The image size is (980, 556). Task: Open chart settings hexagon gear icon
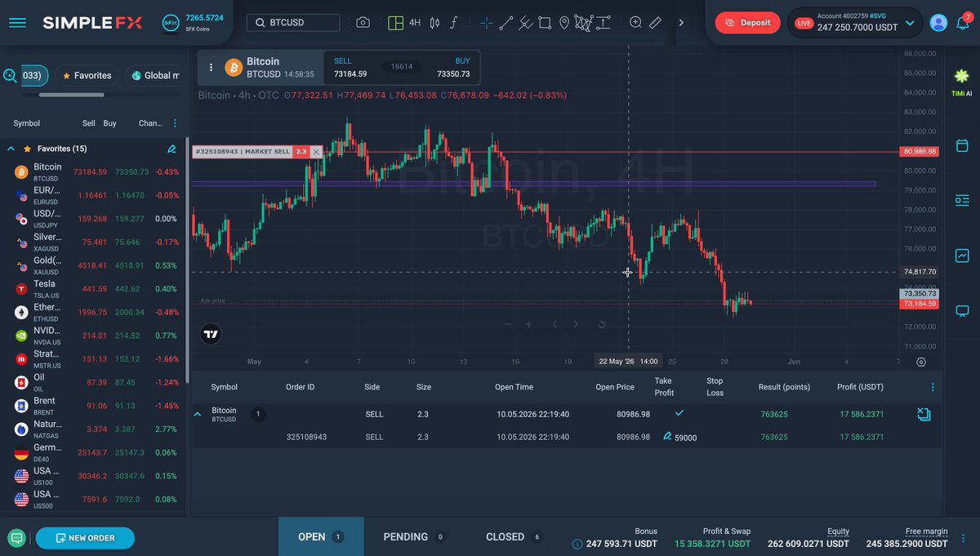[x=921, y=362]
